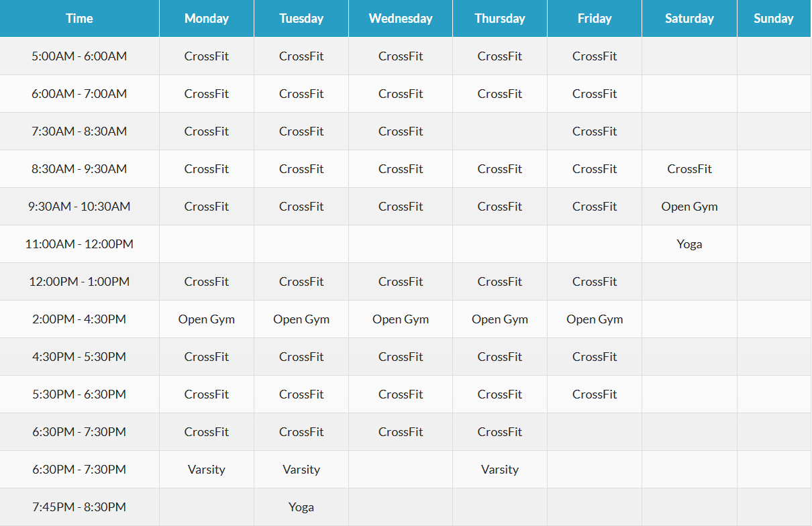This screenshot has width=812, height=526.
Task: Click Thursday's Varsity class
Action: coord(499,470)
